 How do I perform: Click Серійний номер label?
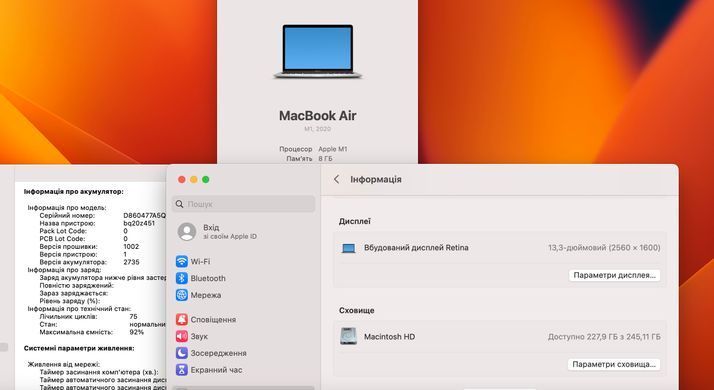click(67, 216)
